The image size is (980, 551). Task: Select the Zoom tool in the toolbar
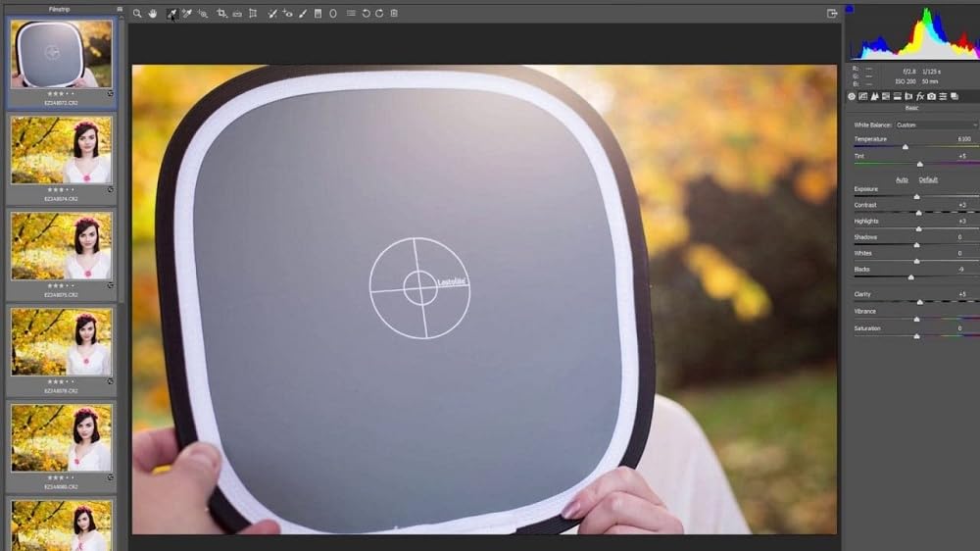[137, 14]
